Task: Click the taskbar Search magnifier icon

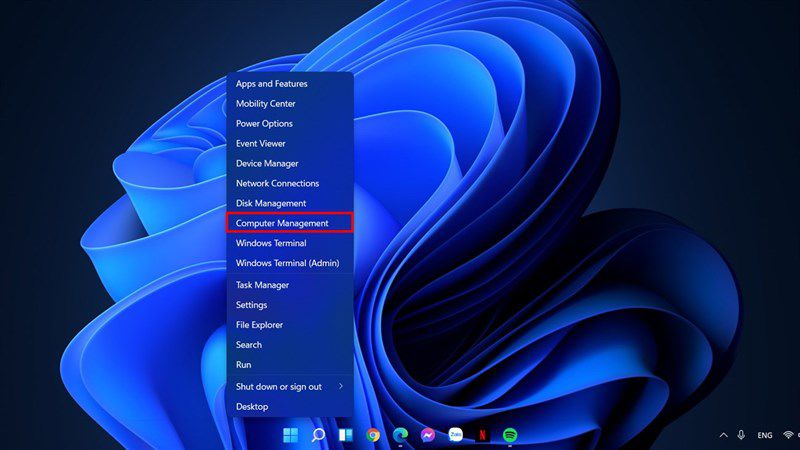Action: click(318, 435)
